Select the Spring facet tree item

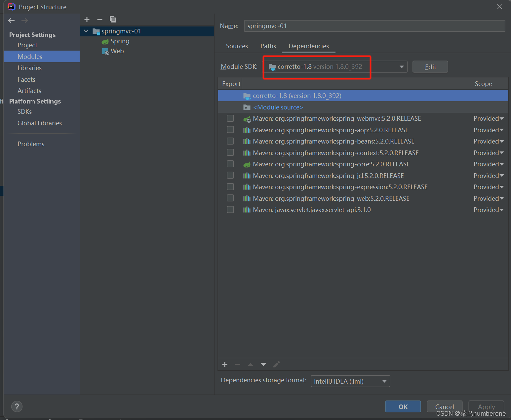click(120, 41)
